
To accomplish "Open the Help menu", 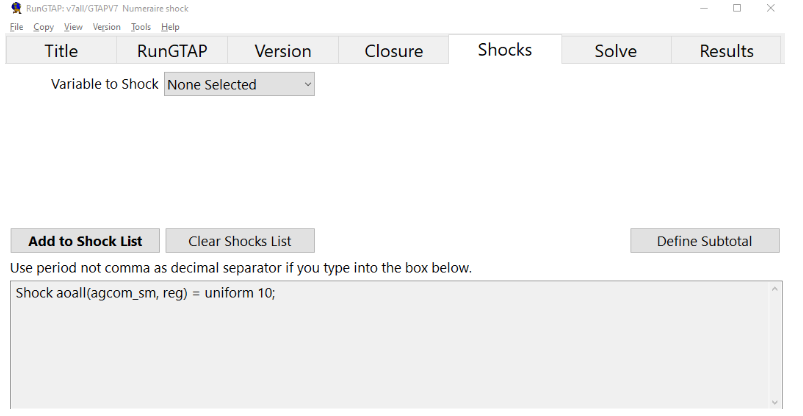I will pyautogui.click(x=170, y=27).
